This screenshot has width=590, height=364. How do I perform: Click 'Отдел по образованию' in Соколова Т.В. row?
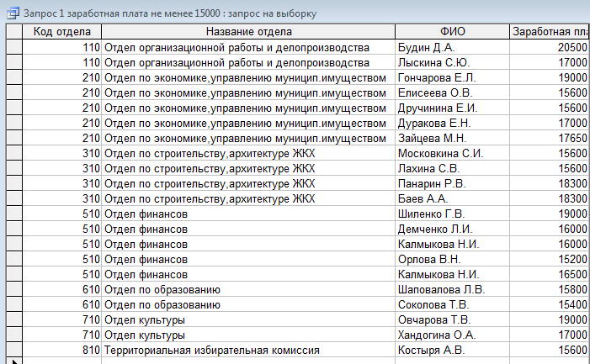(248, 304)
